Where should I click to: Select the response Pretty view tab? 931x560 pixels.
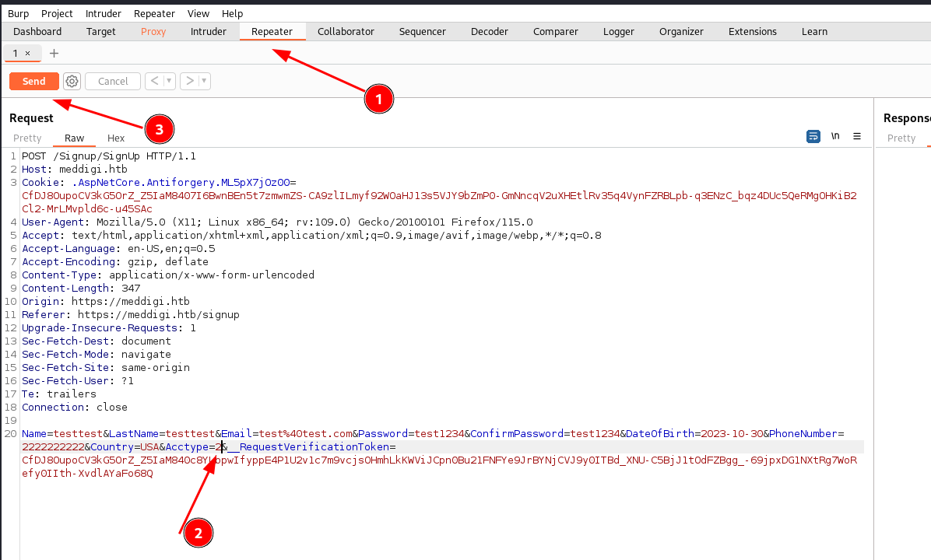901,138
